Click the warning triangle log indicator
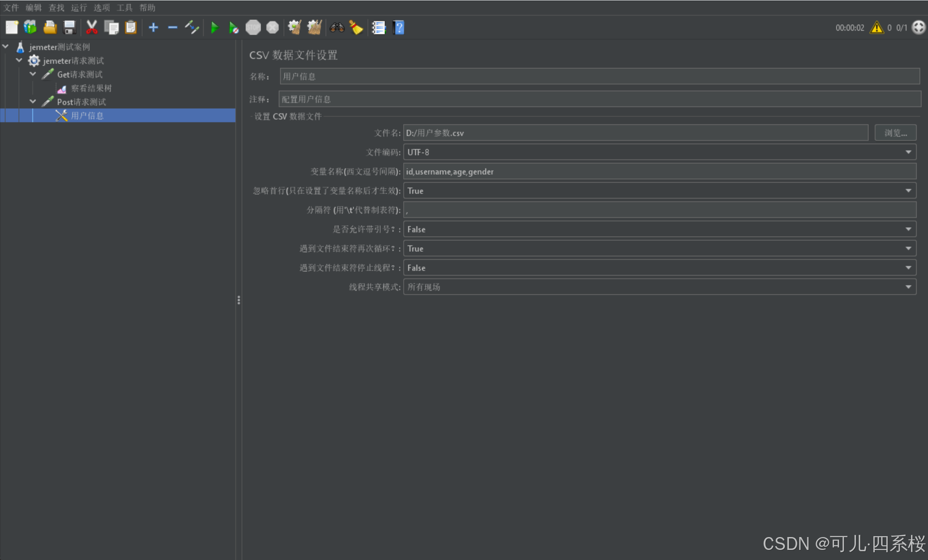This screenshot has height=560, width=928. pyautogui.click(x=877, y=28)
